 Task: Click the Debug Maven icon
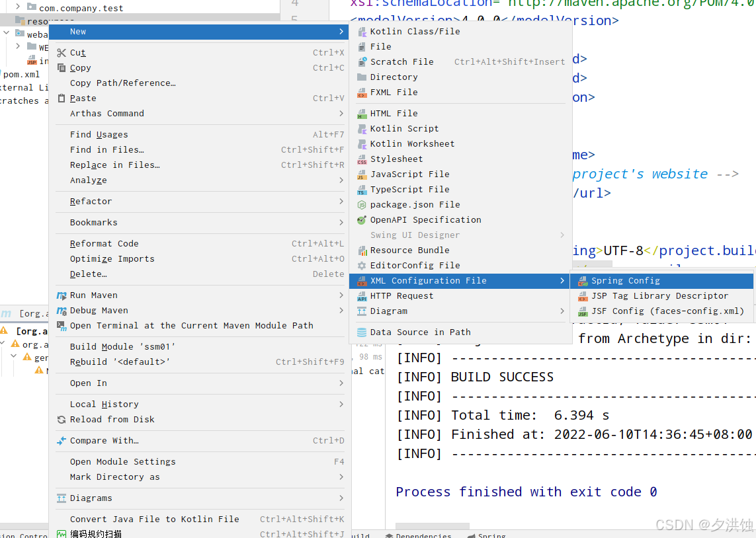(62, 311)
